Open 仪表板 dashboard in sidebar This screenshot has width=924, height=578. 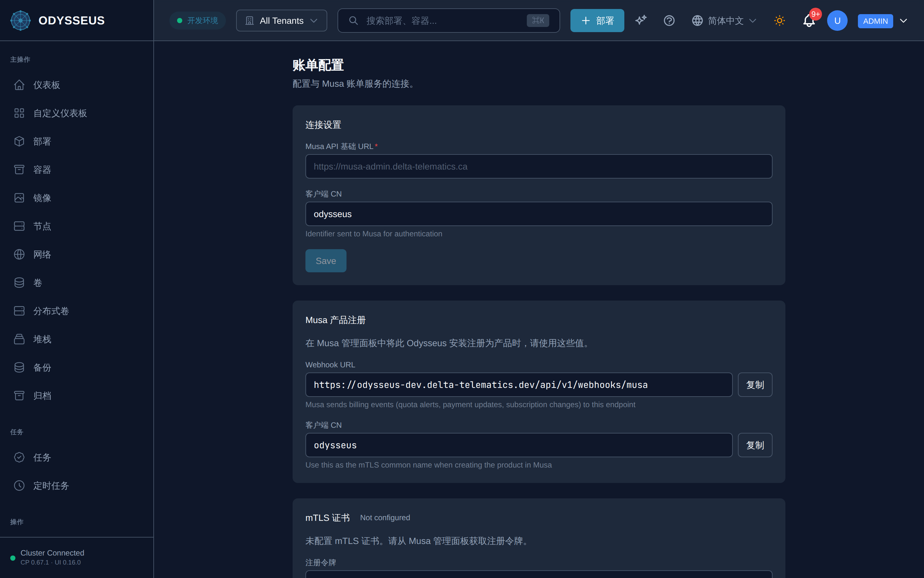76,85
